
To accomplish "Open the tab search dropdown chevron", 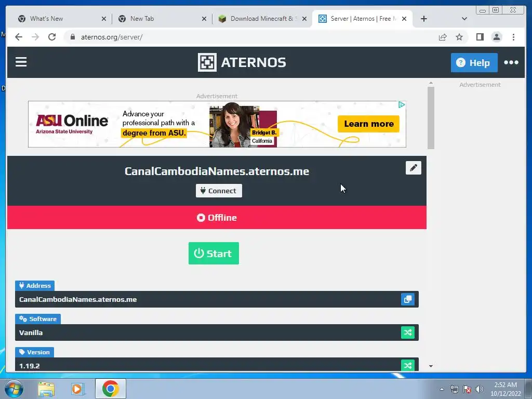I will tap(464, 19).
